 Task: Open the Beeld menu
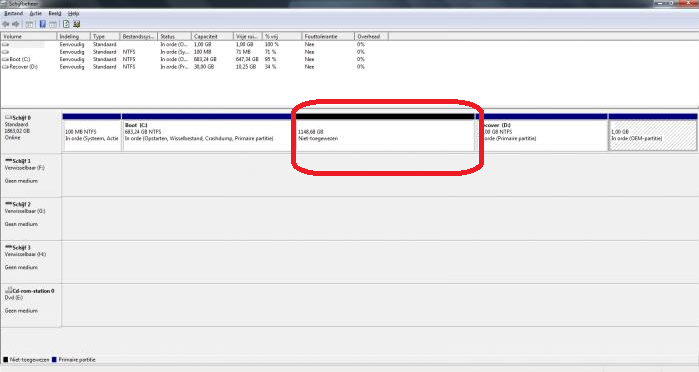pos(55,14)
